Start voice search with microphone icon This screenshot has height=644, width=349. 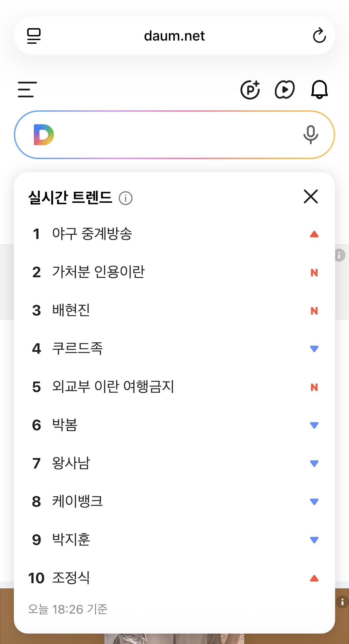(x=311, y=135)
